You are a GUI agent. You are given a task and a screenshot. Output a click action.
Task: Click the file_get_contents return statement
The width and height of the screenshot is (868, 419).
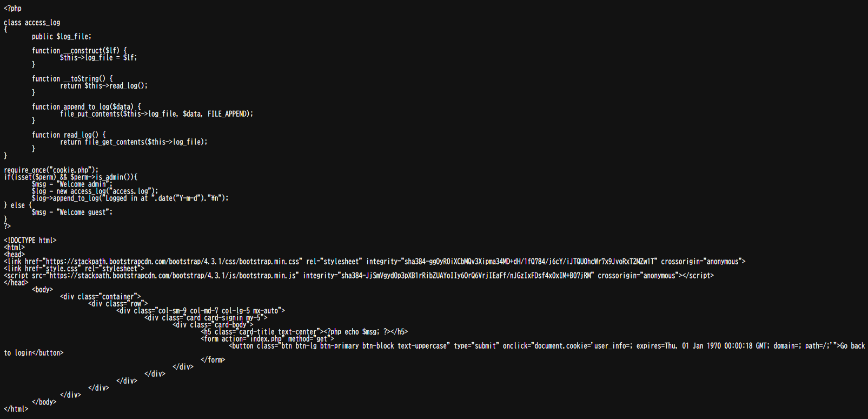coord(134,142)
